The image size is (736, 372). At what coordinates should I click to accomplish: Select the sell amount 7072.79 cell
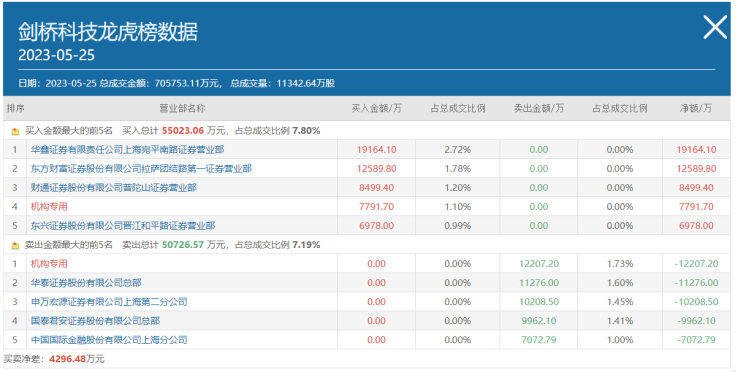pos(539,340)
